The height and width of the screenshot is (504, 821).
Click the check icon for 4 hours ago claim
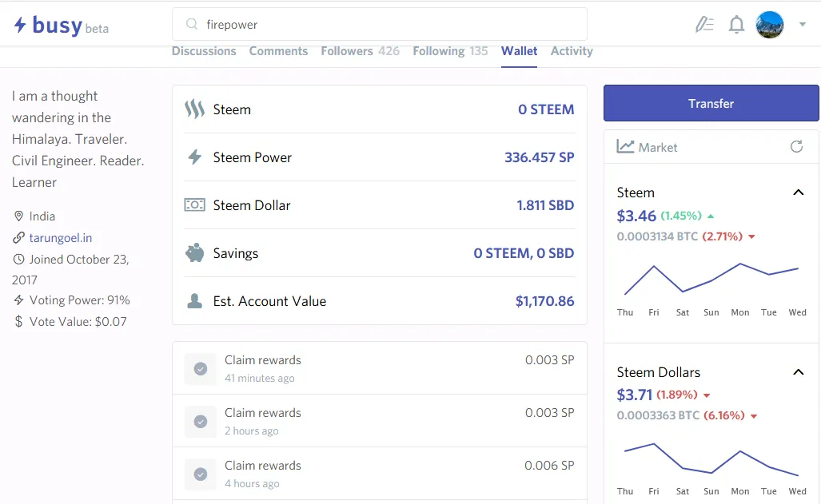(201, 474)
